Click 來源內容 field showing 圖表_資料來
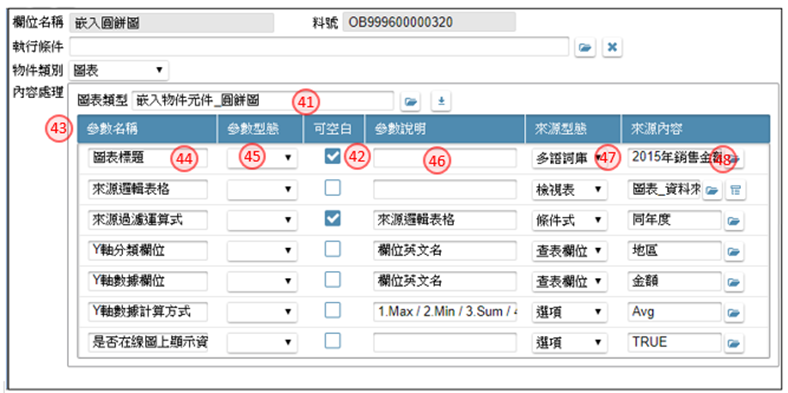This screenshot has width=788, height=393. point(663,189)
